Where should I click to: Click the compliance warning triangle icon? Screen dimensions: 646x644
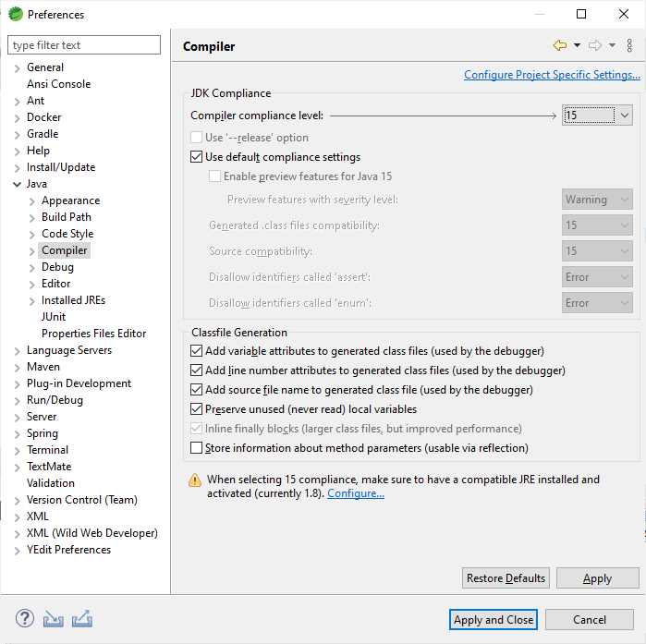pos(194,480)
